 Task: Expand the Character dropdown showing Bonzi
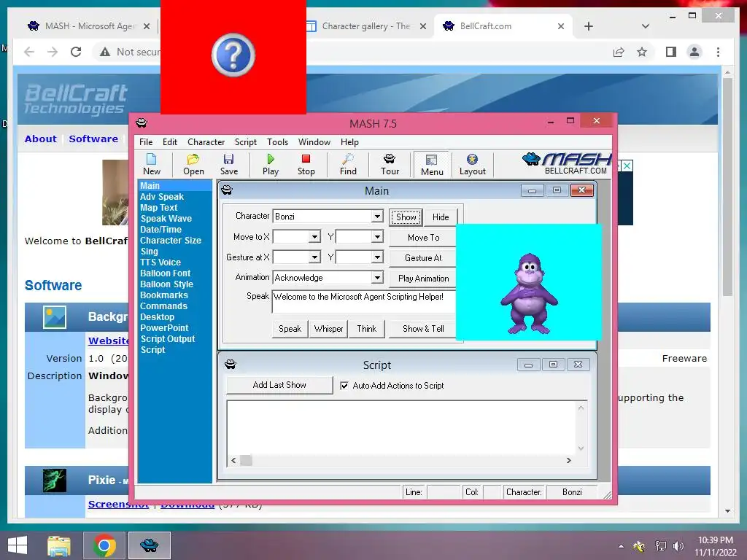coord(377,216)
